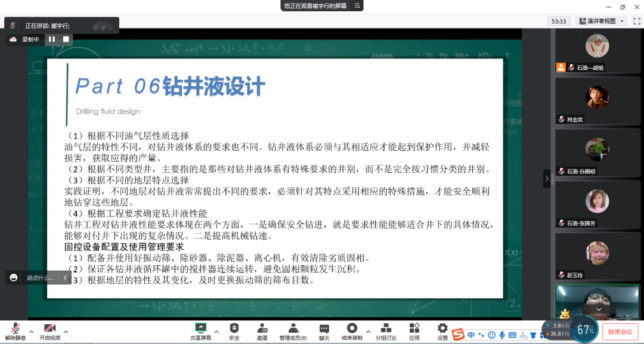The image size is (644, 344).
Task: Pause the recording in 录制中 bar
Action: click(x=52, y=39)
